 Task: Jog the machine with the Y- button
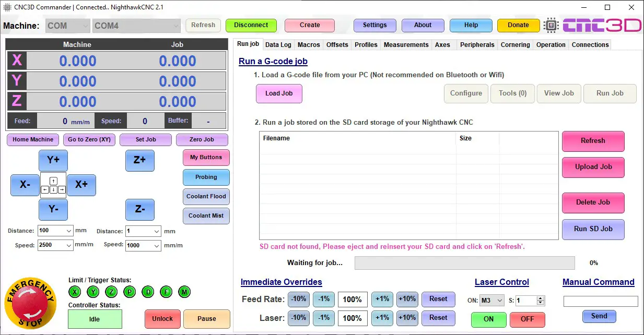(53, 210)
